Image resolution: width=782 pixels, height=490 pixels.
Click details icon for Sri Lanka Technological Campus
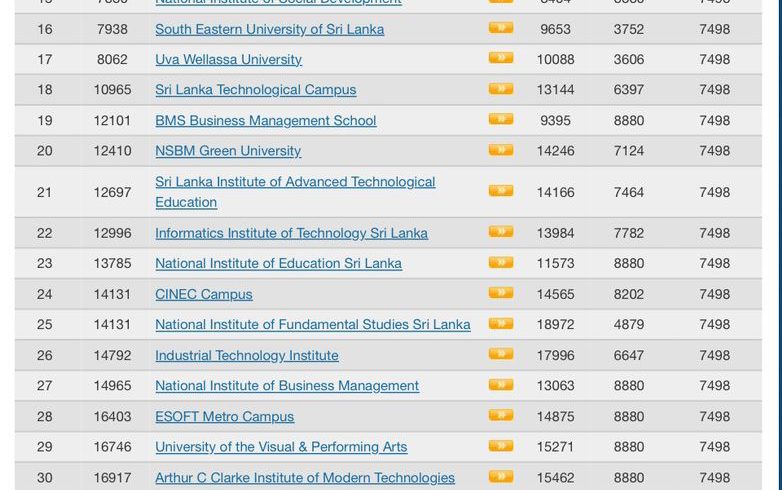(x=500, y=89)
